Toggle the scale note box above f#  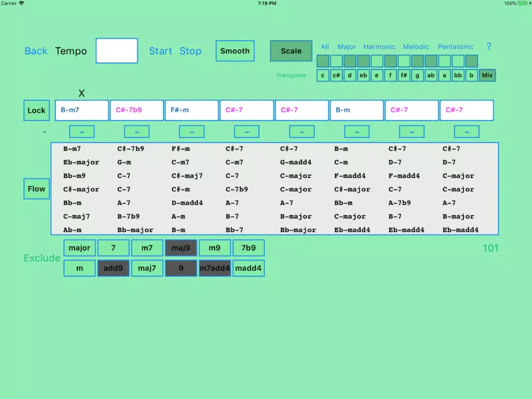click(404, 61)
